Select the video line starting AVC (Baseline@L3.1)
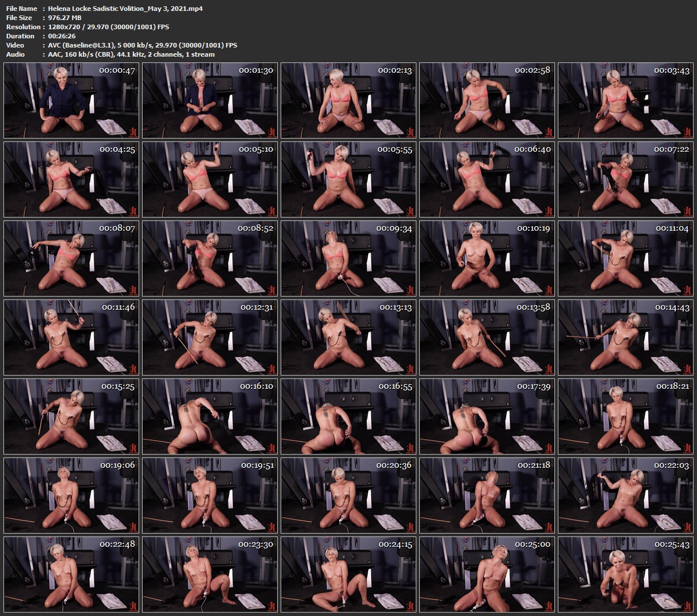The height and width of the screenshot is (616, 697). click(x=143, y=45)
